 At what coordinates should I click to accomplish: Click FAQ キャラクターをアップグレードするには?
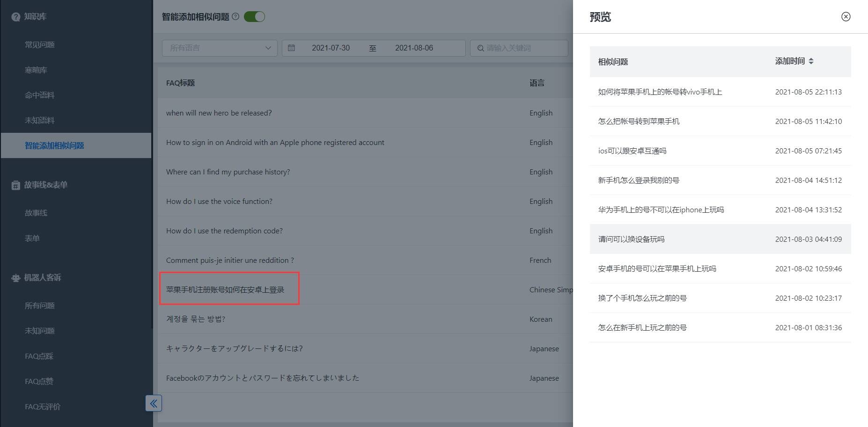pos(235,349)
